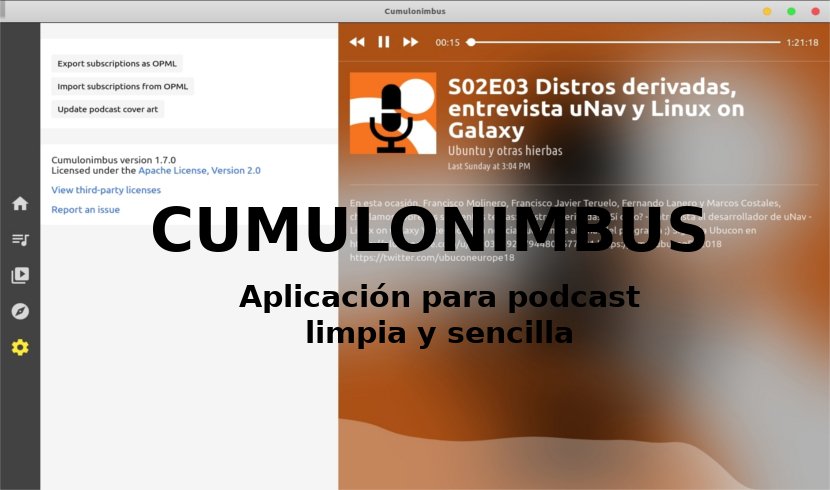Click the podcast cover art thumbnail
This screenshot has width=830, height=490.
[x=393, y=113]
